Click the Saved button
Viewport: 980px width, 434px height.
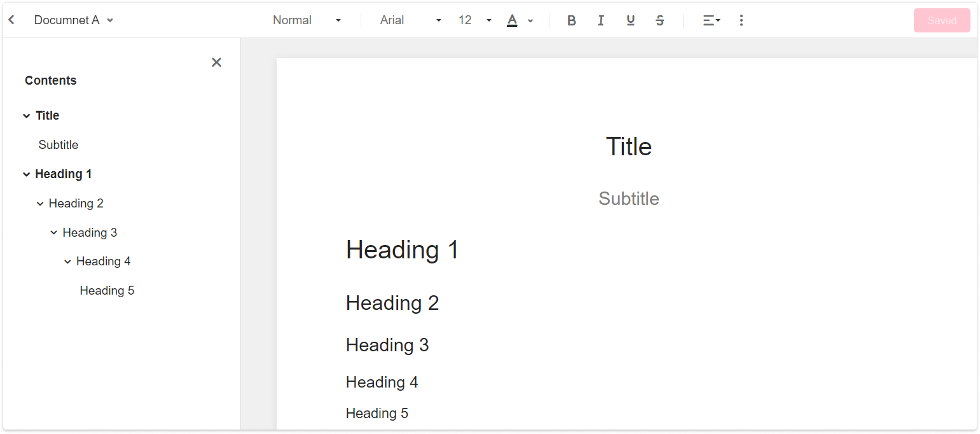(942, 20)
